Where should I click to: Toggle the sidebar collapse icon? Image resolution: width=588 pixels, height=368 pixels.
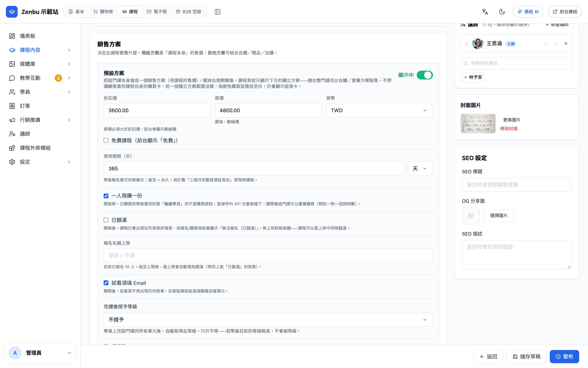pos(217,12)
